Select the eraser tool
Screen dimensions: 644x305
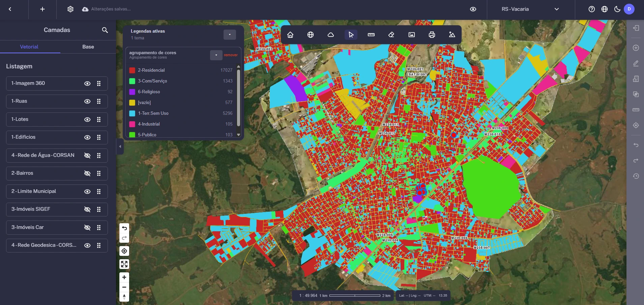pos(391,35)
